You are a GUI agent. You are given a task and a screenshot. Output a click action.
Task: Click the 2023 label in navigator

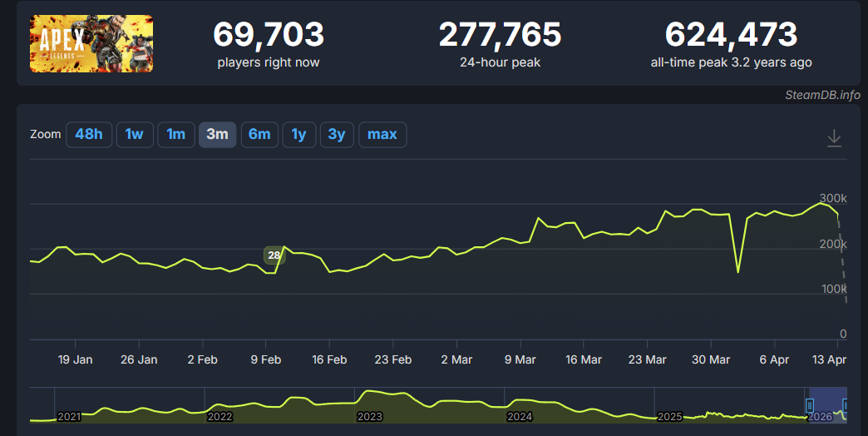[x=369, y=417]
